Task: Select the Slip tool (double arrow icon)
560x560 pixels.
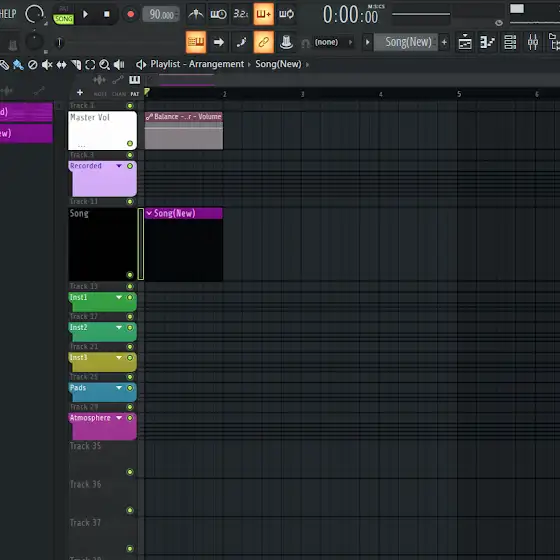Action: 61,65
